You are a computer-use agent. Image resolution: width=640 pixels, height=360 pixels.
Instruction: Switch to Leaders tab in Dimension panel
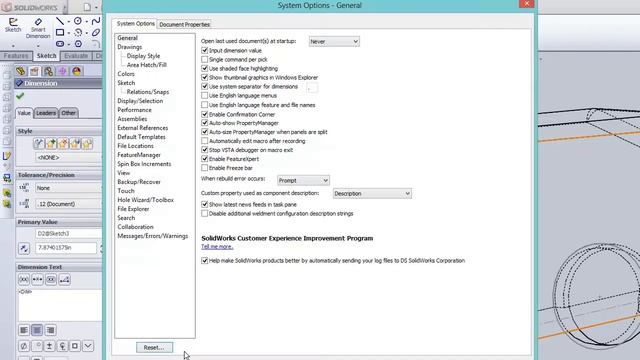46,113
